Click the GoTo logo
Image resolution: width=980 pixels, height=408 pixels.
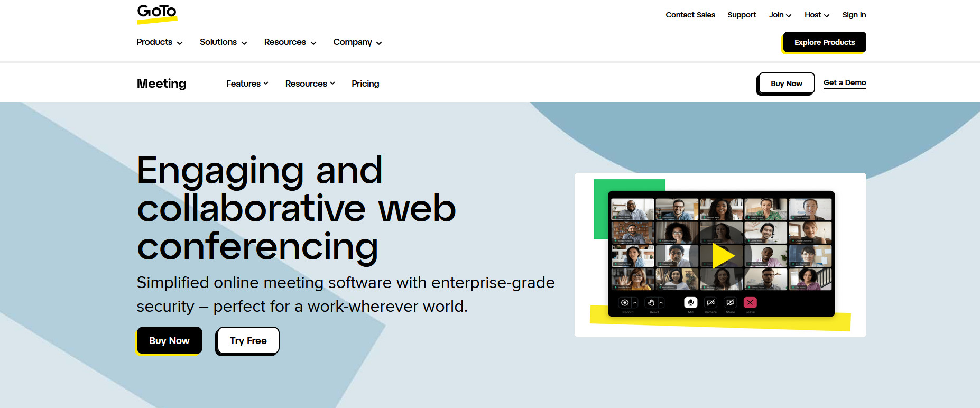(x=157, y=14)
